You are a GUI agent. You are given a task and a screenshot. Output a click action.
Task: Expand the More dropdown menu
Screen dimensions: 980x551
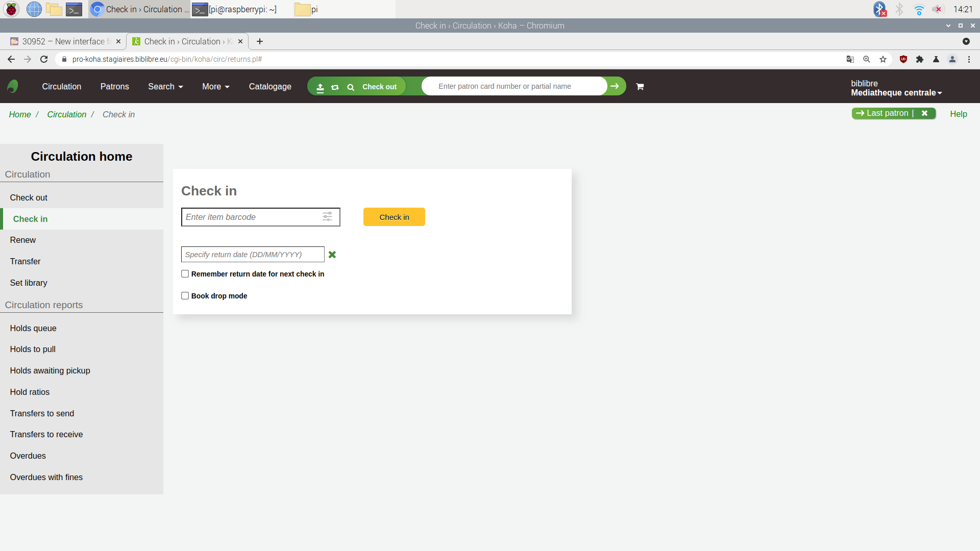click(x=215, y=87)
